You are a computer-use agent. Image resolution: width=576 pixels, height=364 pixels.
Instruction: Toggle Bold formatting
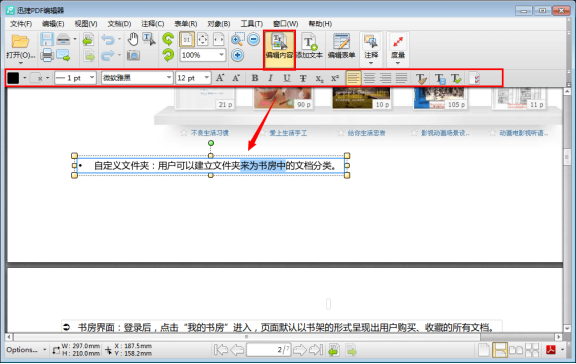pyautogui.click(x=255, y=78)
